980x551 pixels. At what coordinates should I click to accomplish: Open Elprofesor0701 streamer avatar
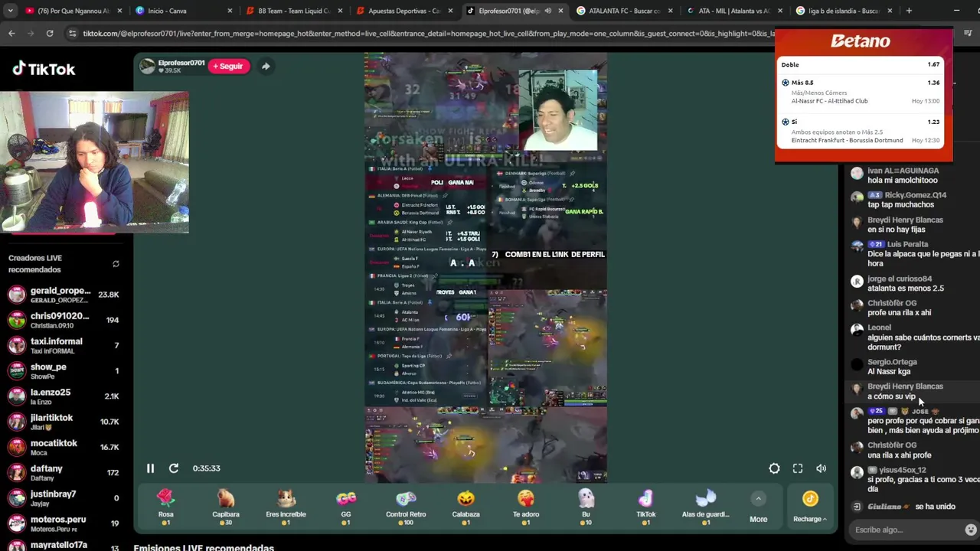[147, 67]
